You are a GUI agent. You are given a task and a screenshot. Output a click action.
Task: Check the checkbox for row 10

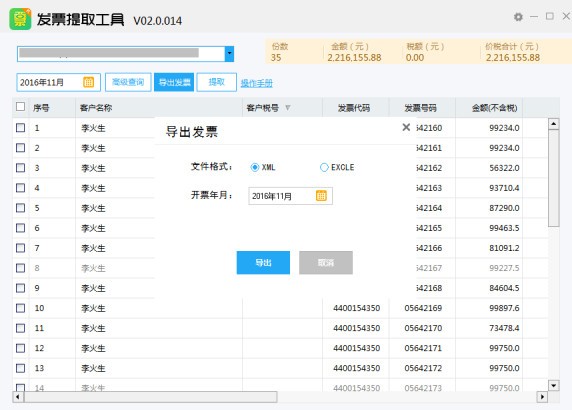point(20,308)
